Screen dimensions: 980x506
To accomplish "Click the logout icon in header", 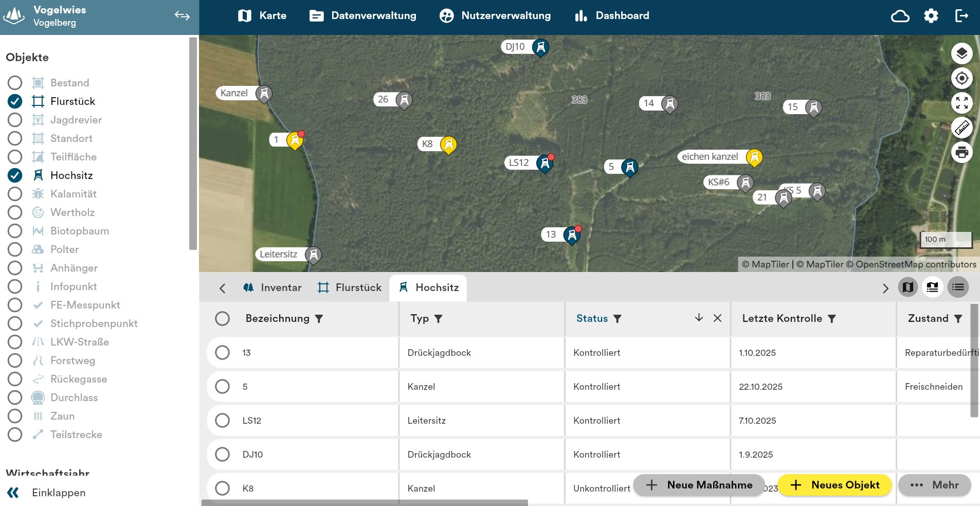I will click(961, 16).
